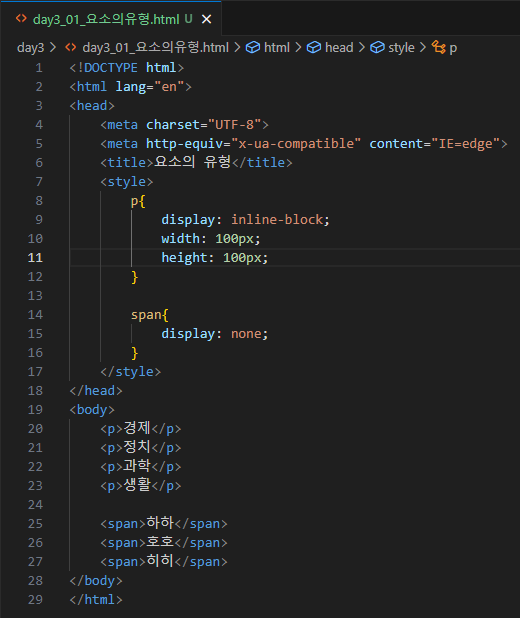Click the opening <style> tag
The height and width of the screenshot is (618, 520).
click(127, 182)
